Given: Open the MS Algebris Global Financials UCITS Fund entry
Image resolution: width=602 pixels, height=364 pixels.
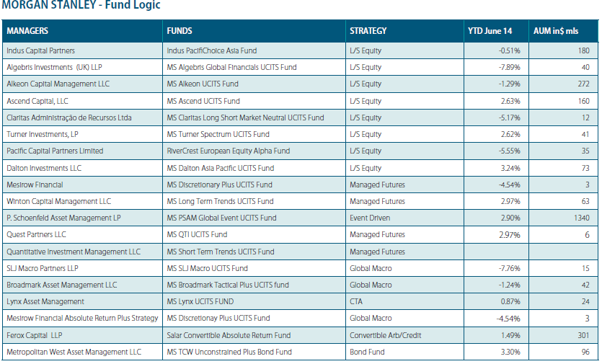Looking at the screenshot, I should (231, 68).
